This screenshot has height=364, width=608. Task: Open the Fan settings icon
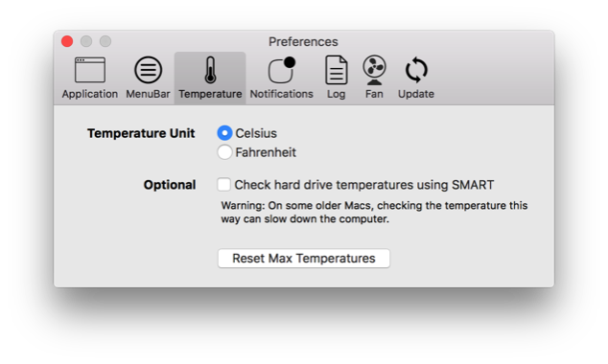click(374, 70)
